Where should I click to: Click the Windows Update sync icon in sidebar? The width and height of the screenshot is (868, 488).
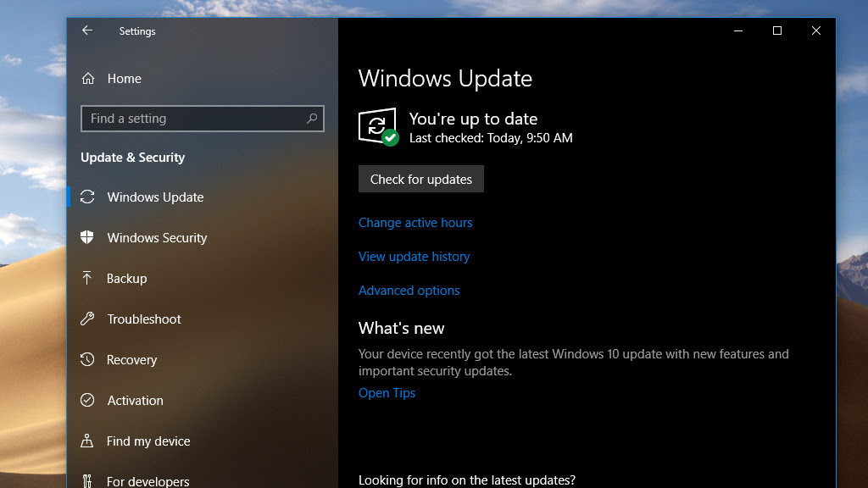(87, 197)
